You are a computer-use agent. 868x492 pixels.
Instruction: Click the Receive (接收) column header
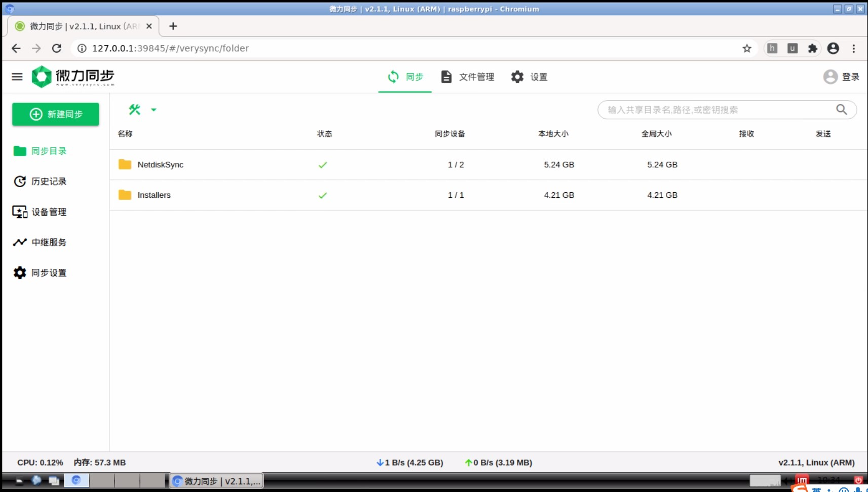pyautogui.click(x=747, y=133)
